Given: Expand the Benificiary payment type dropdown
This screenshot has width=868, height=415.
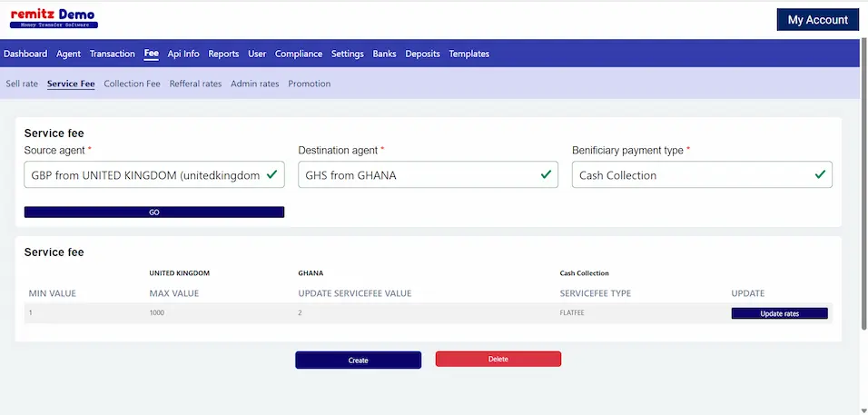Looking at the screenshot, I should click(701, 174).
